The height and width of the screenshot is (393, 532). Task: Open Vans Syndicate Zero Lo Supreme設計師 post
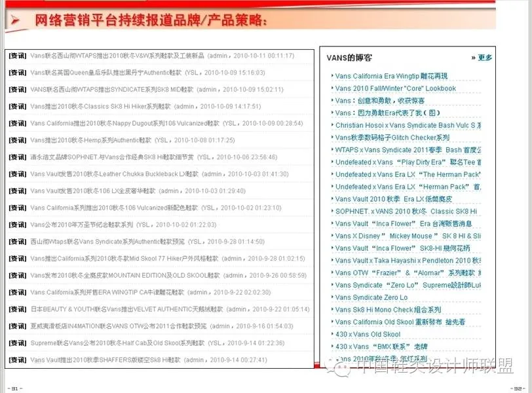coord(408,285)
